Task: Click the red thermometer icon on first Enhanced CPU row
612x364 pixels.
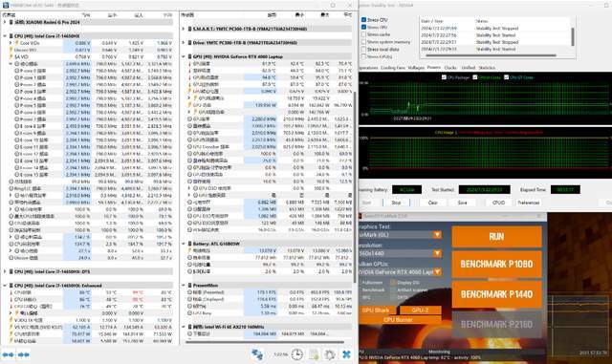Action: point(11,292)
